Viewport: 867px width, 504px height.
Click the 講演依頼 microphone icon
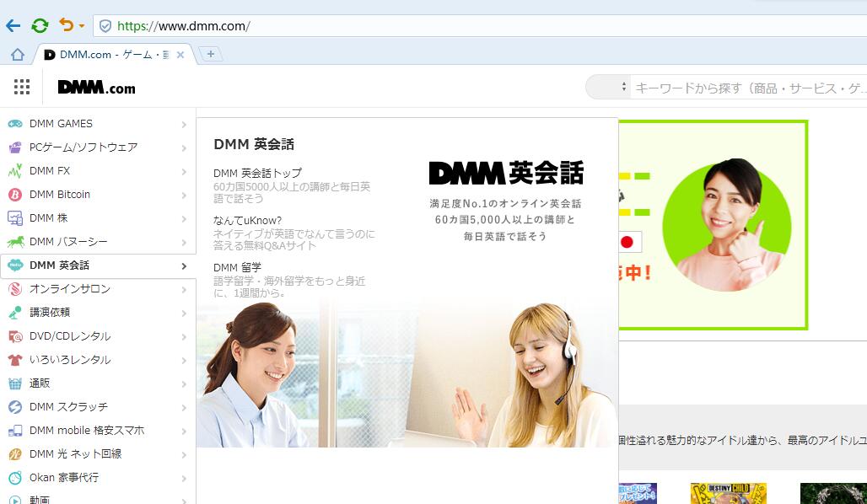pos(15,313)
